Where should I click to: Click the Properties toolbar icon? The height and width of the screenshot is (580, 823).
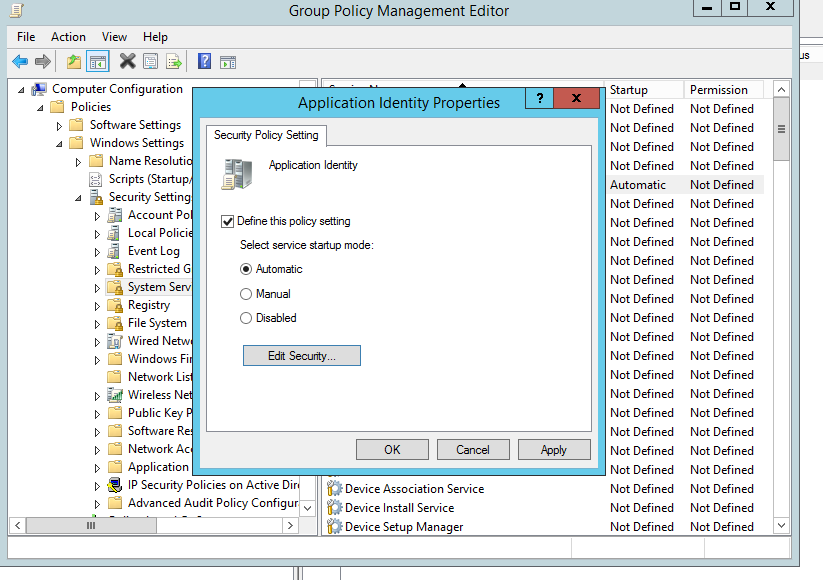pyautogui.click(x=151, y=62)
